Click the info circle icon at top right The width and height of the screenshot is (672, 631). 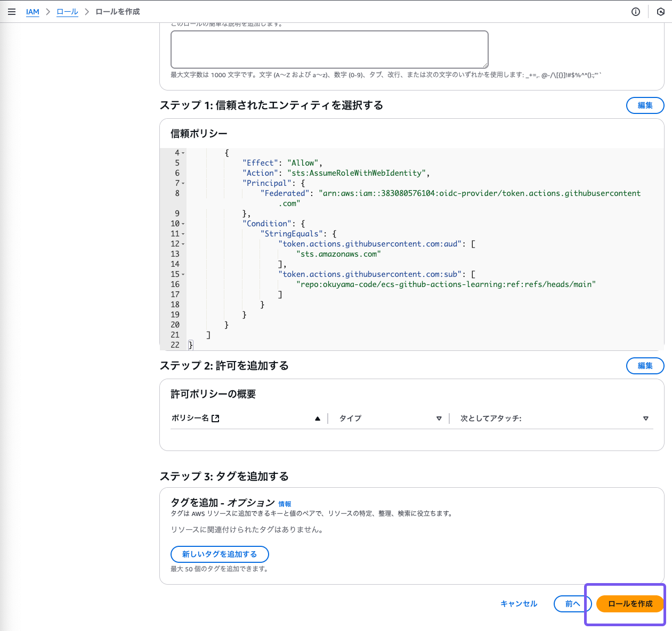(x=636, y=12)
